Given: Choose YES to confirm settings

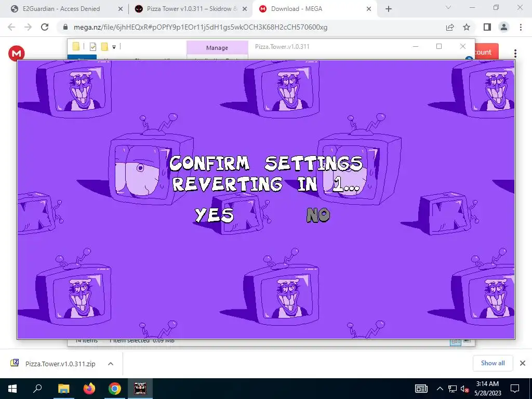Looking at the screenshot, I should 215,215.
